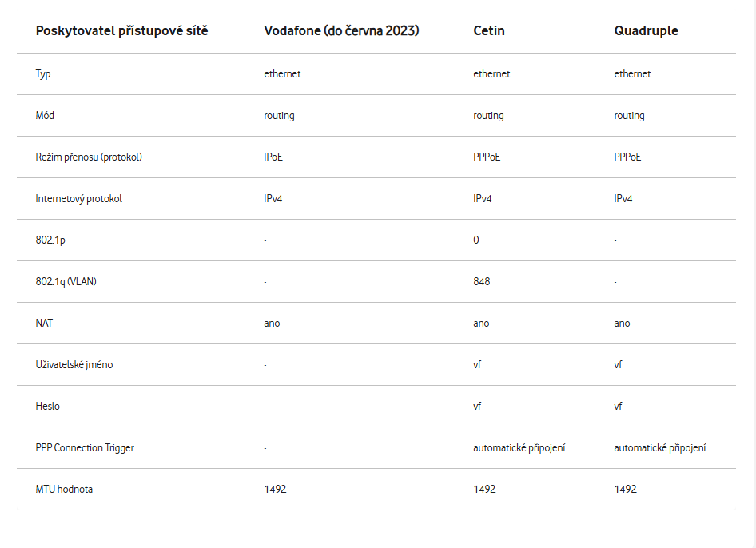Image resolution: width=756 pixels, height=548 pixels.
Task: Click the Internetový protokol row label
Action: [x=79, y=199]
